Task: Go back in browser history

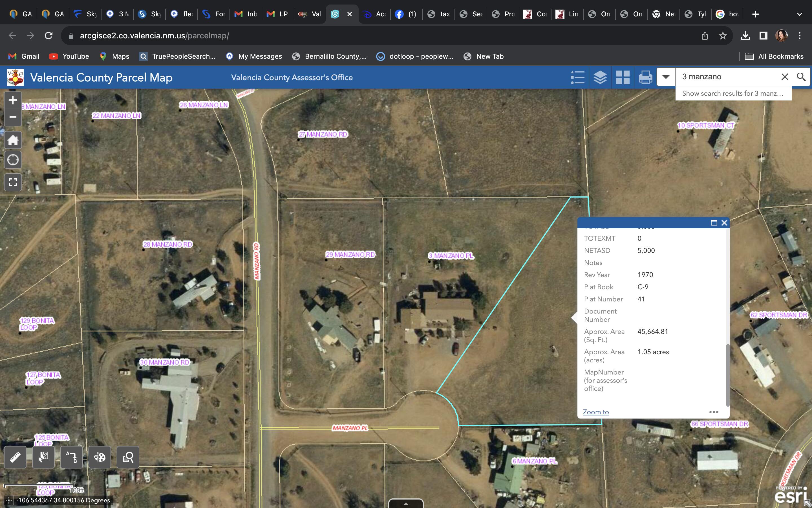Action: 12,36
